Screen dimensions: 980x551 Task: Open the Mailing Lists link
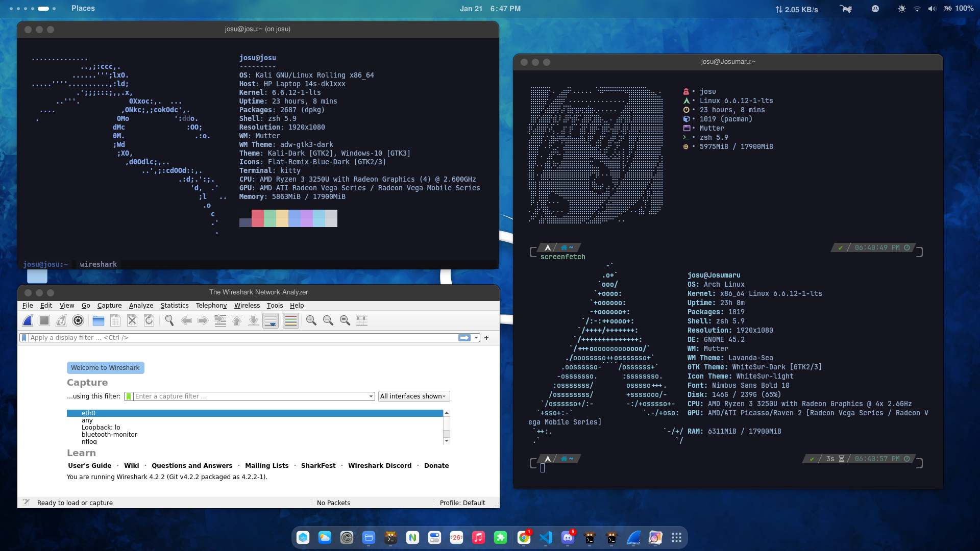(x=266, y=465)
